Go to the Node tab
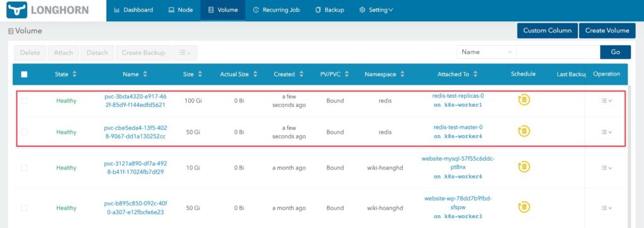 [180, 10]
